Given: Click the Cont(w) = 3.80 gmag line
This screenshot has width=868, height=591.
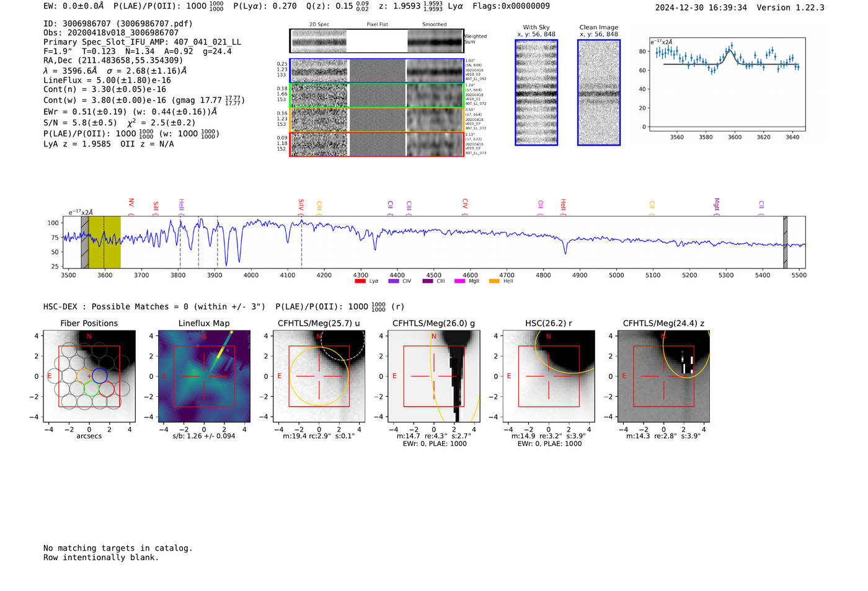Looking at the screenshot, I should coord(144,100).
